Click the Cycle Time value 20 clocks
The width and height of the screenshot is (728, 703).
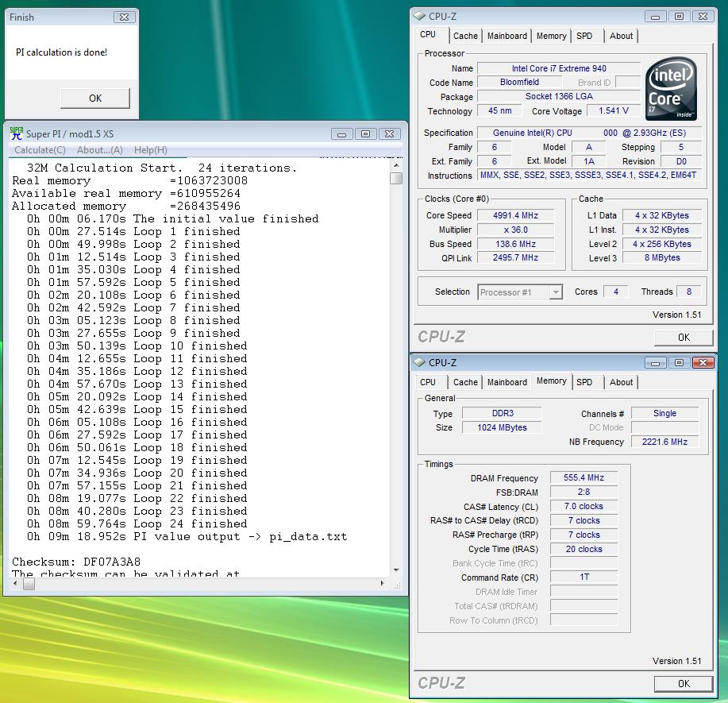pos(584,549)
